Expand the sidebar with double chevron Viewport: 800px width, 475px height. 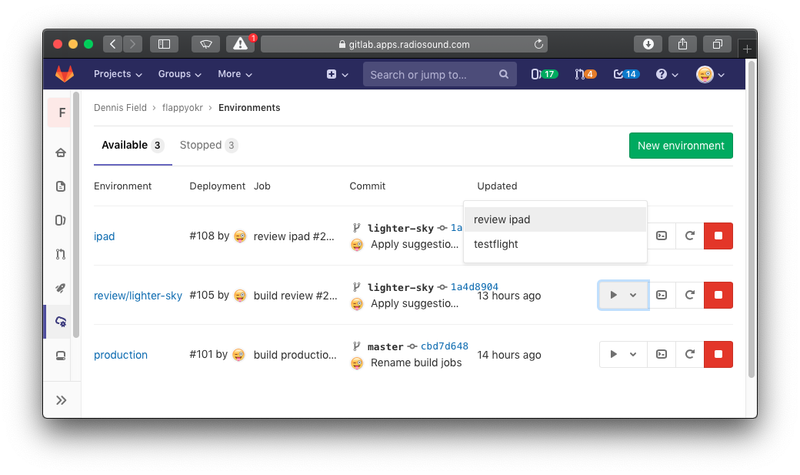pyautogui.click(x=61, y=400)
